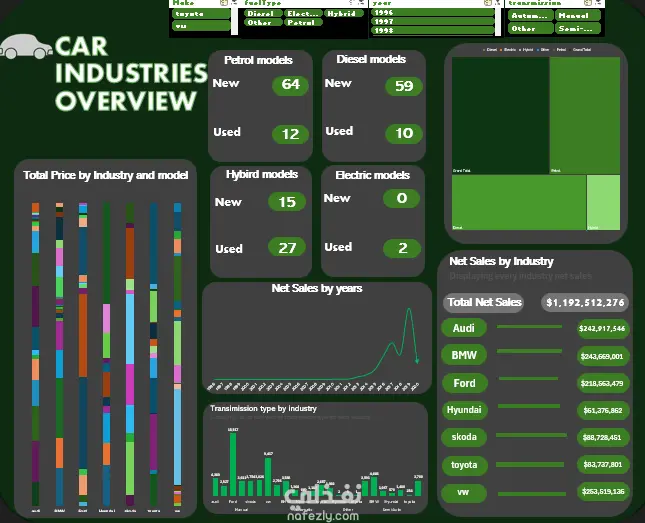This screenshot has width=645, height=523.
Task: Click the Audi industry label
Action: pos(464,328)
